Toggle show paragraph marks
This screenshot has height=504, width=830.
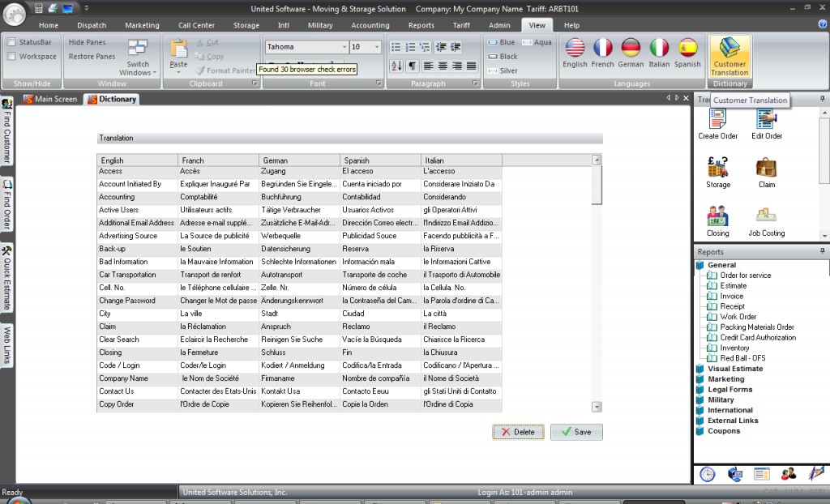pos(411,66)
